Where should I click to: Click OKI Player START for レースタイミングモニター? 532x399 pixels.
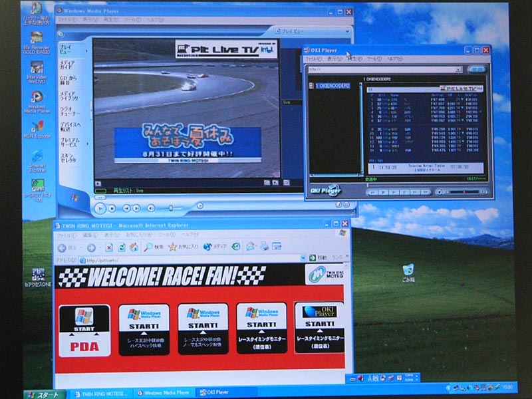tap(320, 327)
